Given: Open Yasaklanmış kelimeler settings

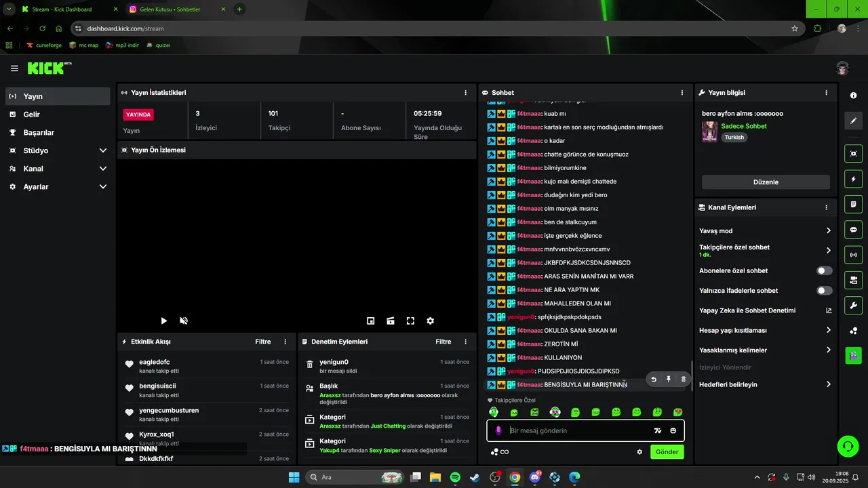Looking at the screenshot, I should 765,350.
